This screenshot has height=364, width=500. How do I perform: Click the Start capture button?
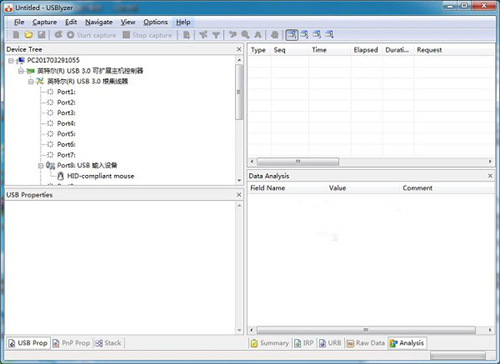click(x=92, y=35)
